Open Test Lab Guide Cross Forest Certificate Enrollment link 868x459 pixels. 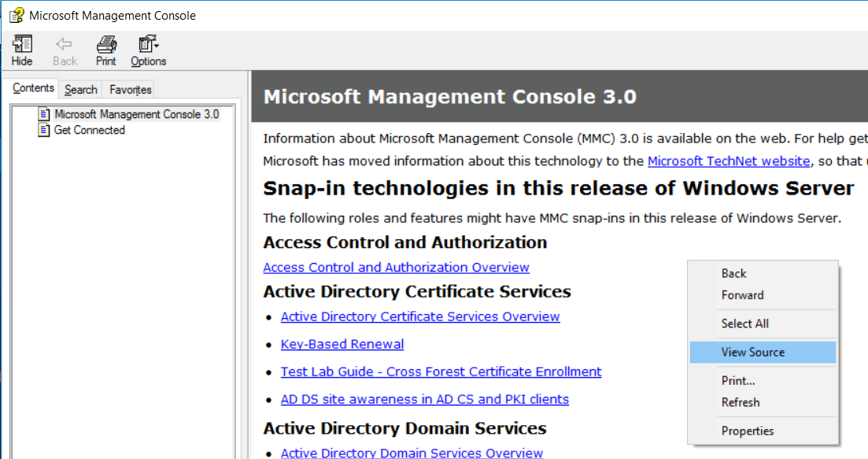[x=441, y=372]
